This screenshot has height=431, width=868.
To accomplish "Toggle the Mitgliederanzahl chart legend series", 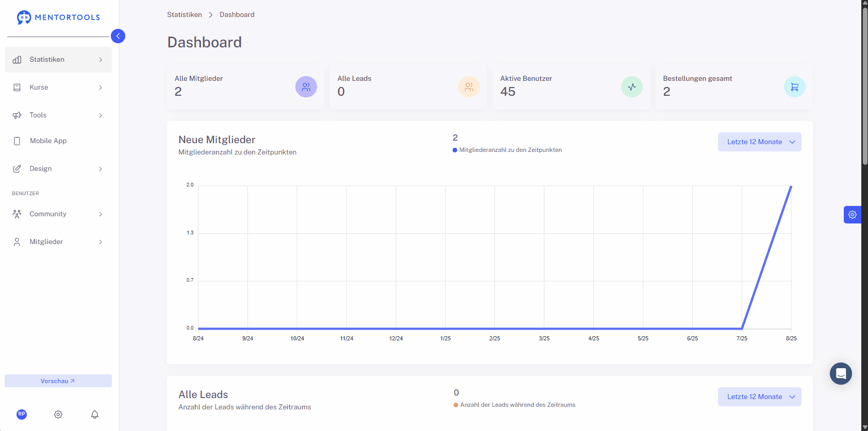I will point(507,150).
